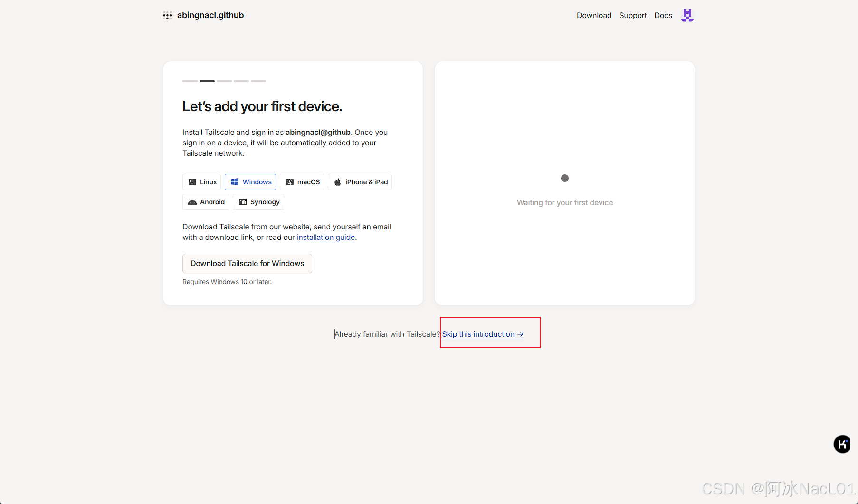
Task: Click the Requires Windows 10 or later note
Action: coord(227,282)
